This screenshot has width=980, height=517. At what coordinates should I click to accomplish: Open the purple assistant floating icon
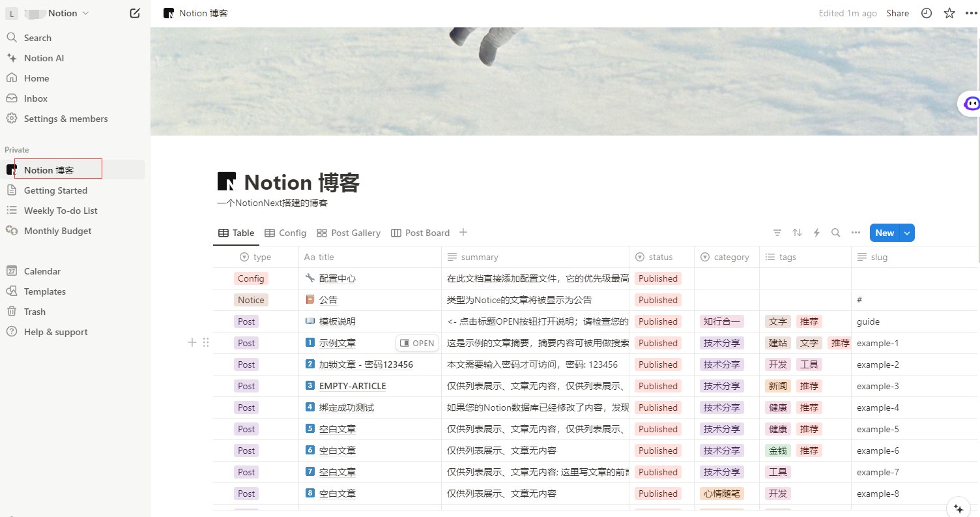pyautogui.click(x=971, y=103)
